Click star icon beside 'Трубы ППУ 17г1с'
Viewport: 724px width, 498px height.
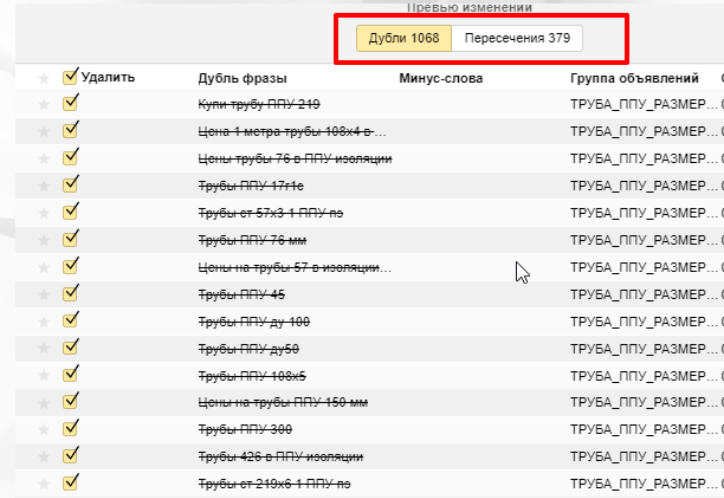43,185
